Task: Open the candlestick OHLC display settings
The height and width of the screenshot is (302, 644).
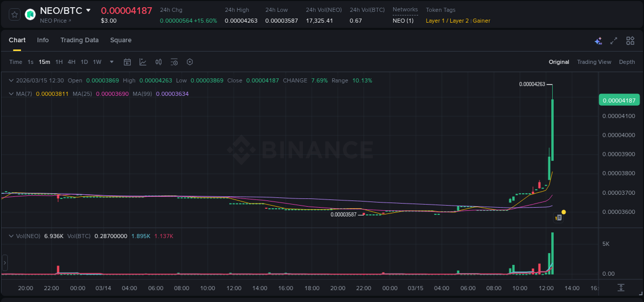Action: (x=158, y=61)
